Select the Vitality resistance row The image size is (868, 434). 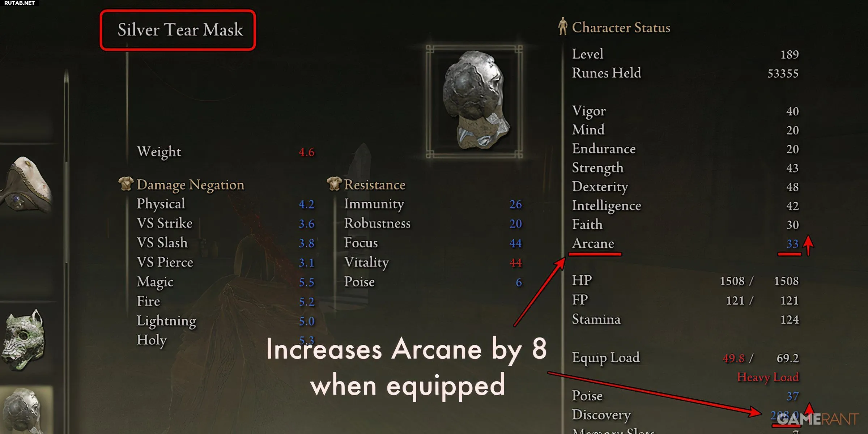click(433, 262)
